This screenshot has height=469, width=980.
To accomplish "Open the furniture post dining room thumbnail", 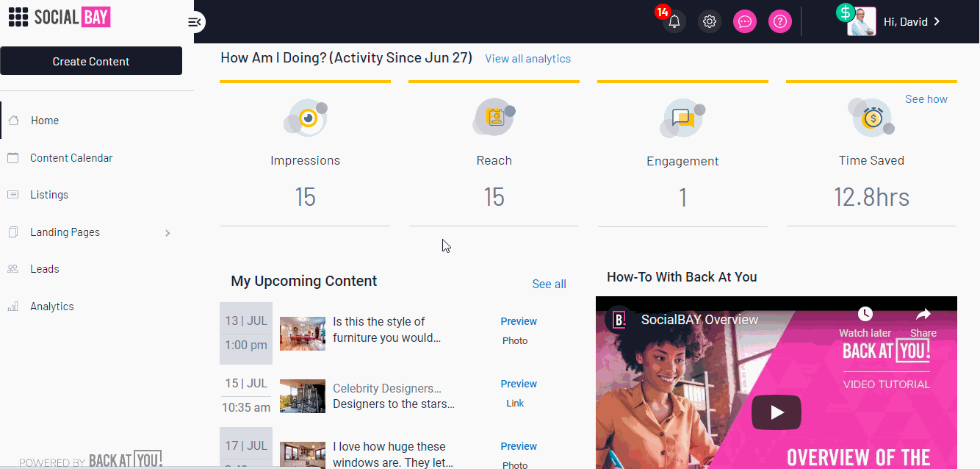I will [x=303, y=334].
